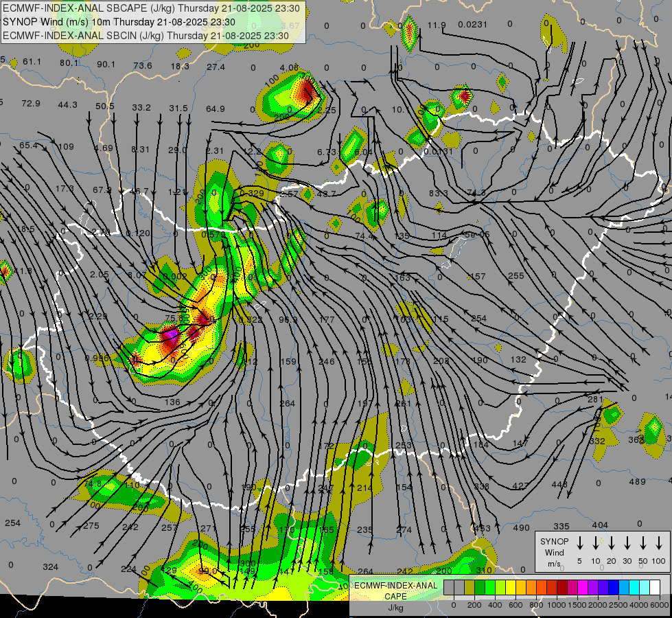Click the 10 m/s wind legend arrow
The height and width of the screenshot is (618, 672).
pos(595,543)
